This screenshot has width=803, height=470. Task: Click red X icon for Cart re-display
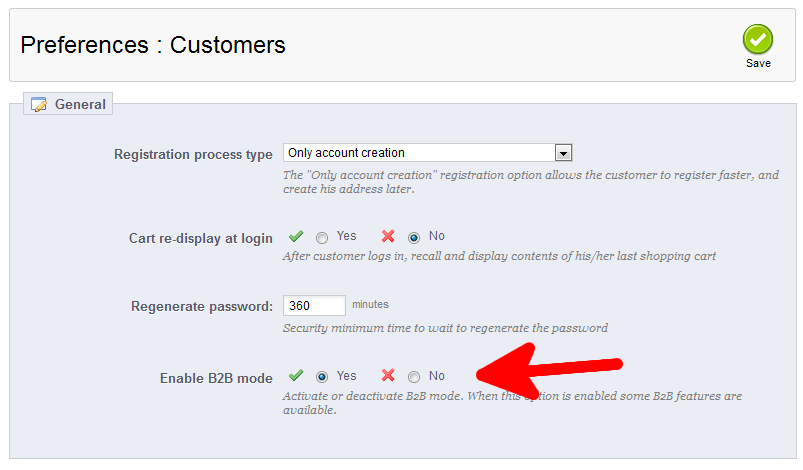(x=388, y=237)
